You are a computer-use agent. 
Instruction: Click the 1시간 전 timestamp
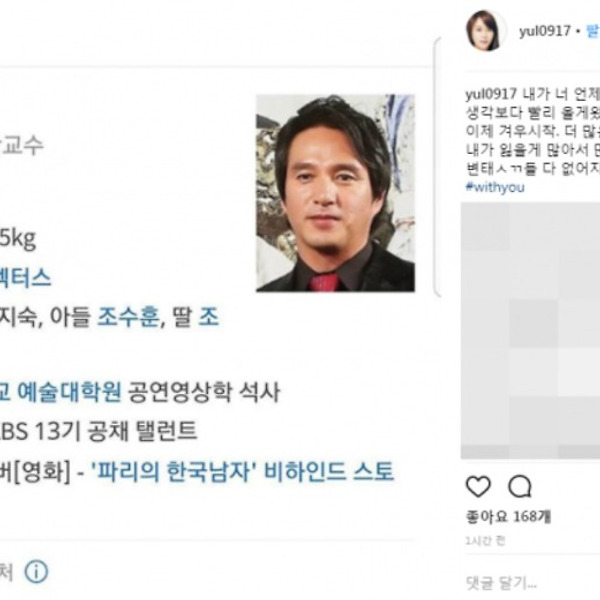click(486, 541)
